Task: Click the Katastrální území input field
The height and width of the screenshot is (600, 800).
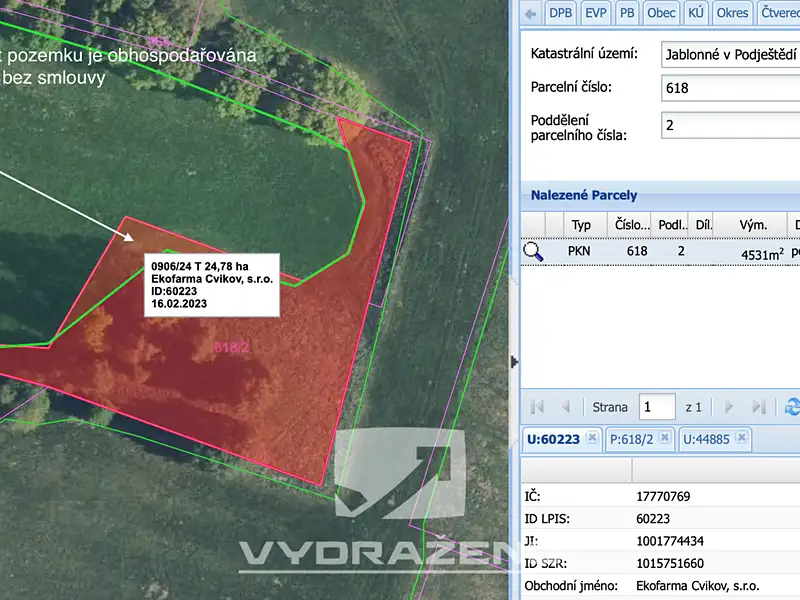Action: pyautogui.click(x=731, y=55)
